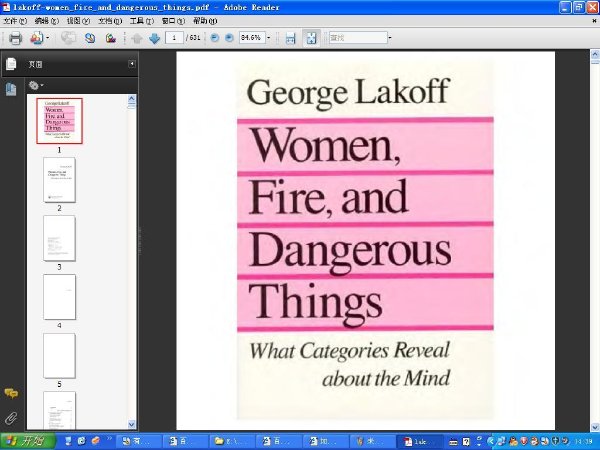Select page 3 thumbnail
The height and width of the screenshot is (450, 600).
click(x=59, y=238)
